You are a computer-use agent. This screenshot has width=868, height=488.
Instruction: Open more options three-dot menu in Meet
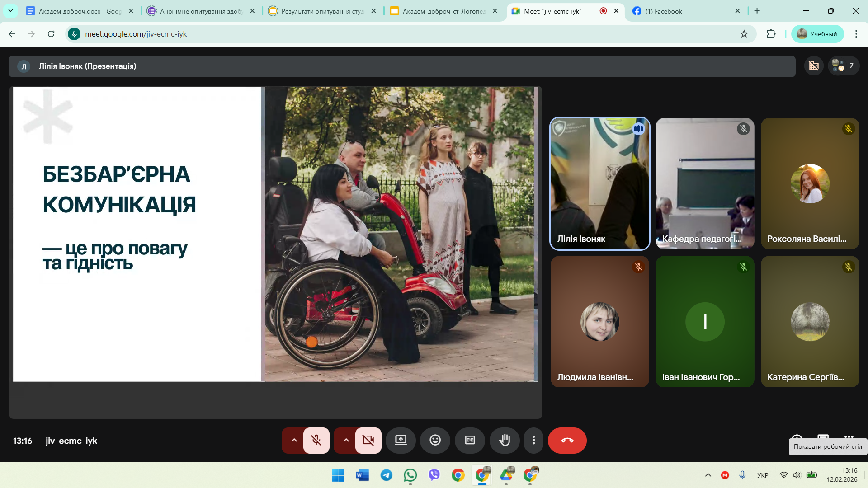[x=533, y=440]
